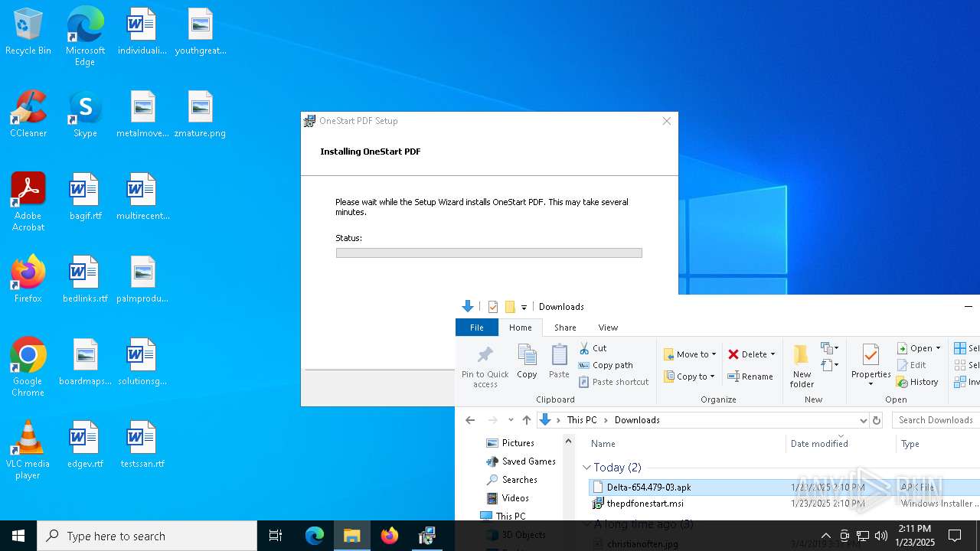
Task: Open Recycle Bin on desktop
Action: pos(28,32)
